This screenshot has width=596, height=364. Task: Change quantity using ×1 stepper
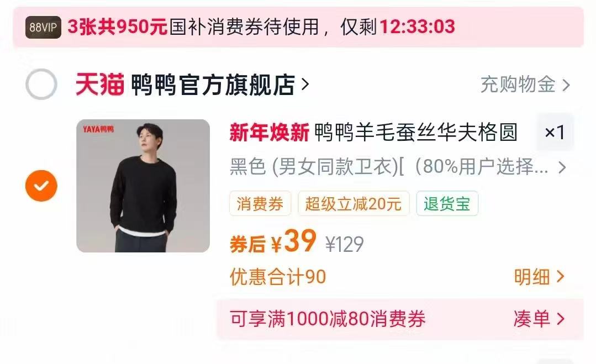pos(555,132)
